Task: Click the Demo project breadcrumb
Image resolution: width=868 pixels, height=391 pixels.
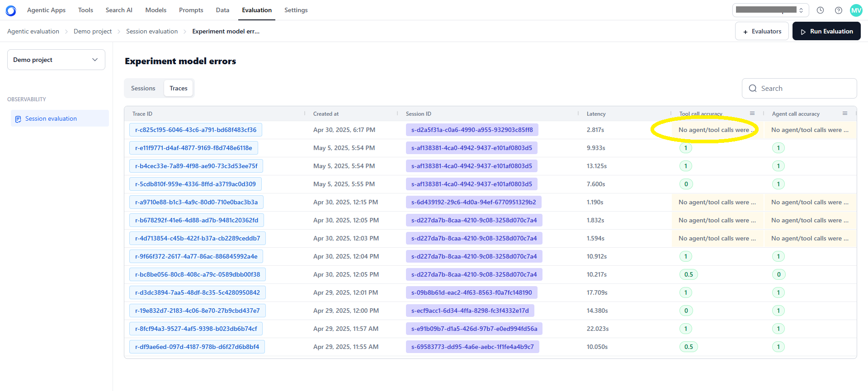Action: click(93, 31)
